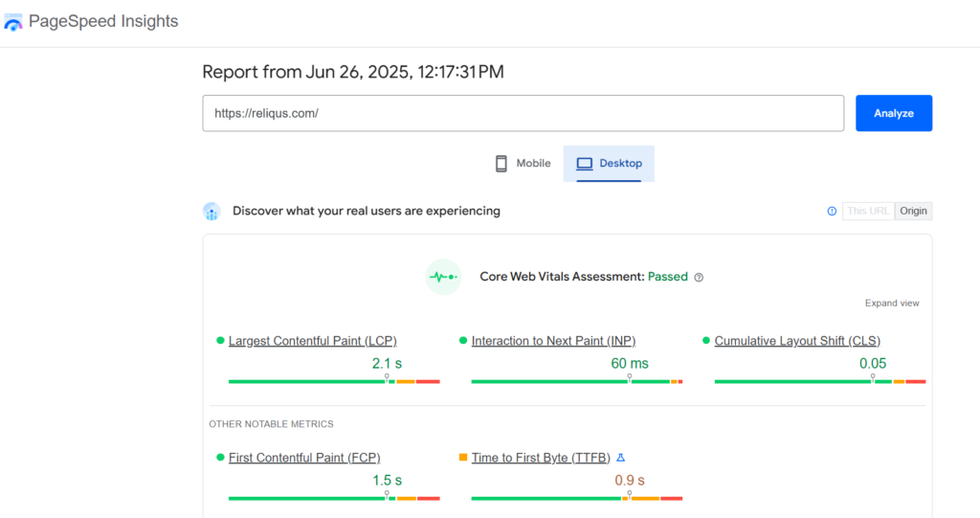Click the report date heading

point(353,72)
